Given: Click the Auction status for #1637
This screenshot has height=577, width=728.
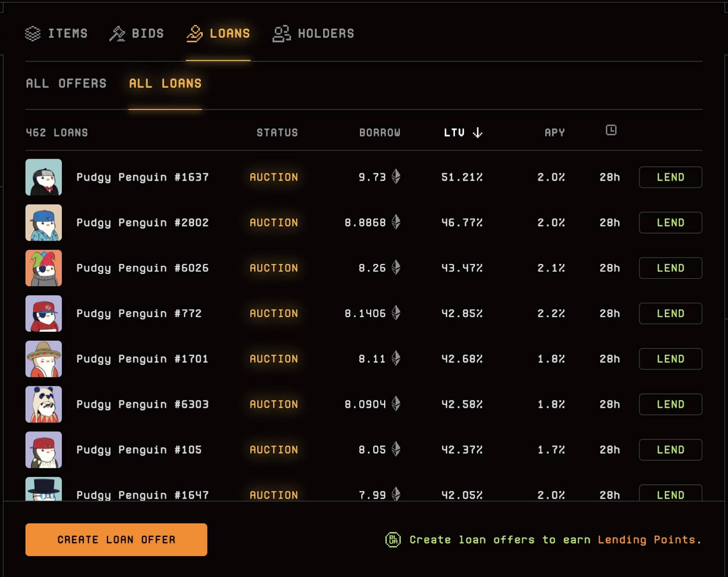Looking at the screenshot, I should (x=274, y=177).
